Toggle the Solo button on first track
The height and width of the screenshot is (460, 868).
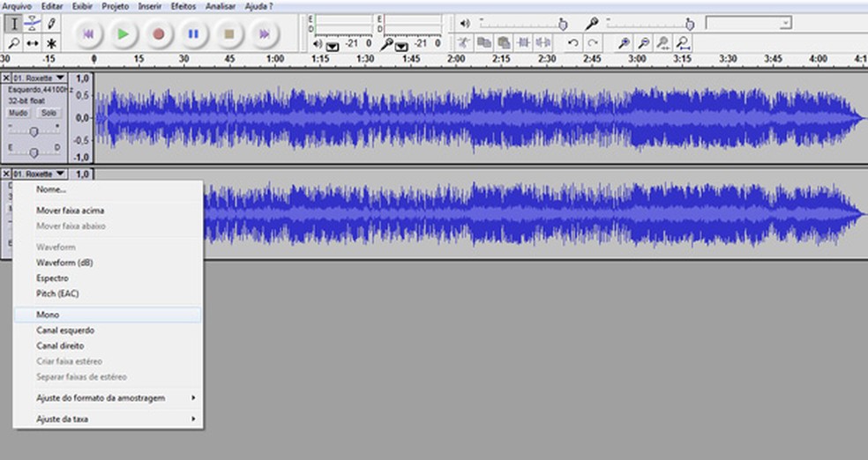pos(49,113)
